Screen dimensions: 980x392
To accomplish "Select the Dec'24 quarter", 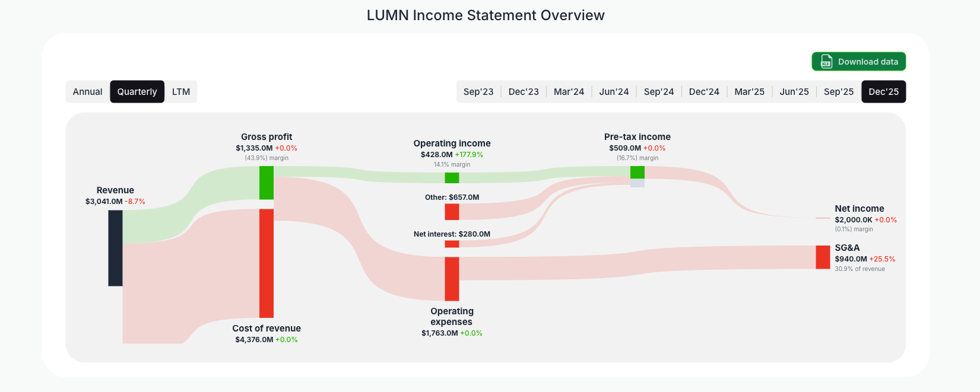I will click(x=704, y=92).
